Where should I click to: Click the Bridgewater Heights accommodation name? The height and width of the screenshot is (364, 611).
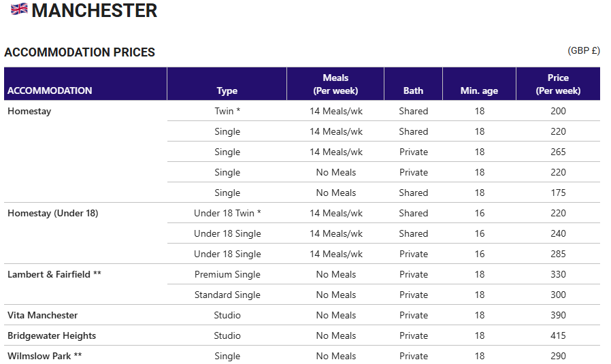[x=52, y=335]
